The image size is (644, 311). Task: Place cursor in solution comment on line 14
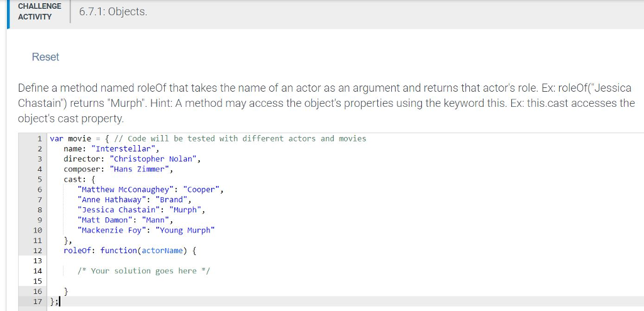pyautogui.click(x=144, y=271)
